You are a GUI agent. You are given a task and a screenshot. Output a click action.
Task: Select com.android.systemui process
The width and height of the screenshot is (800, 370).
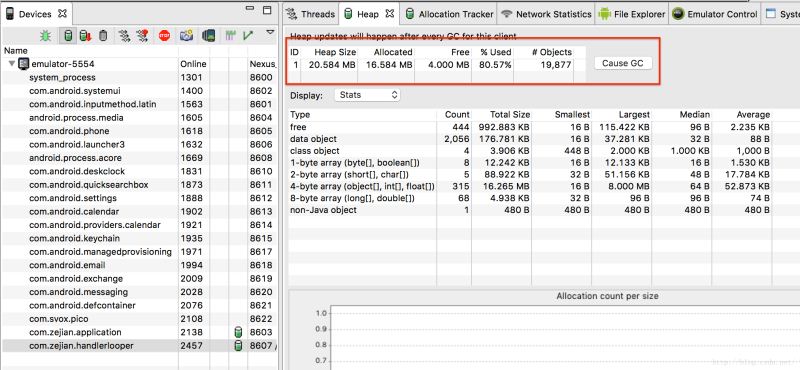pos(139,91)
